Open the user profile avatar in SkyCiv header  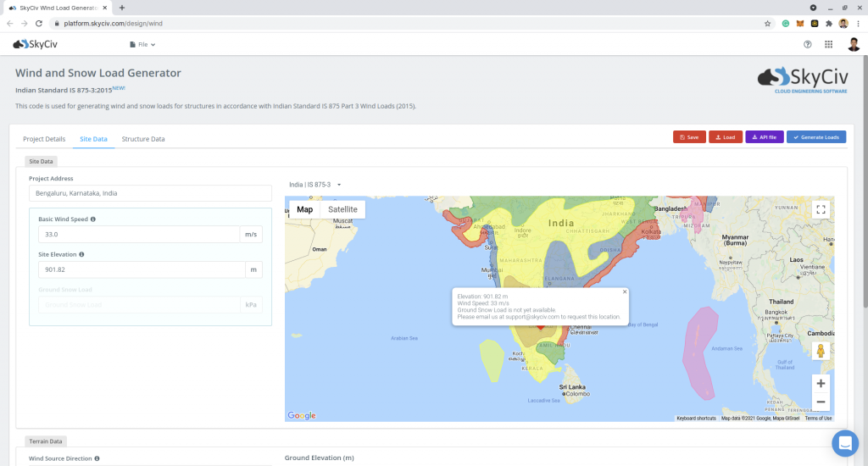(x=854, y=44)
